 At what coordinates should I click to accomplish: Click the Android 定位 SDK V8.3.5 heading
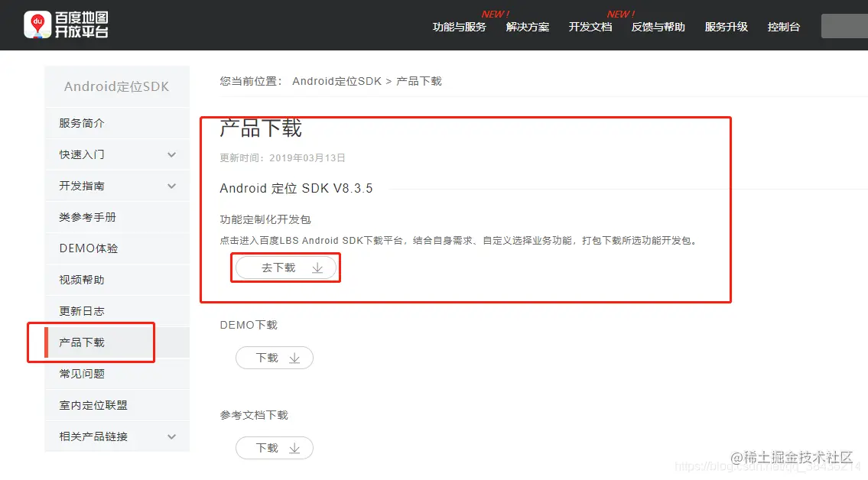coord(296,189)
